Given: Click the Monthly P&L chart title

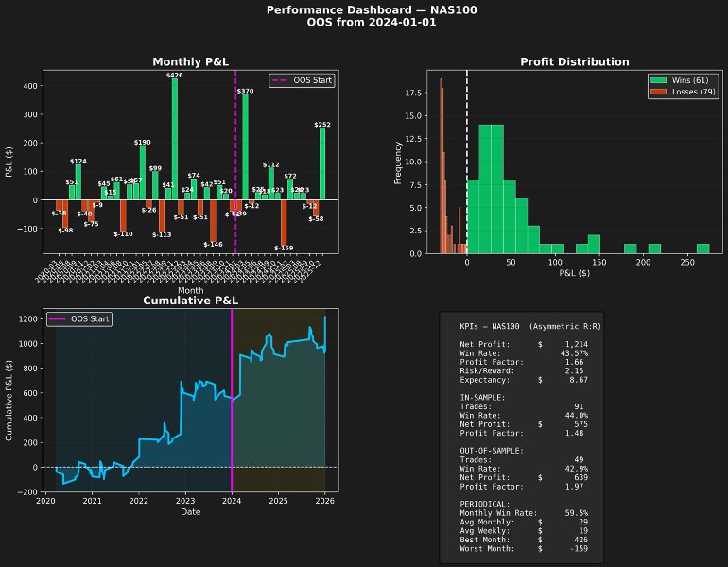Looking at the screenshot, I should click(190, 61).
